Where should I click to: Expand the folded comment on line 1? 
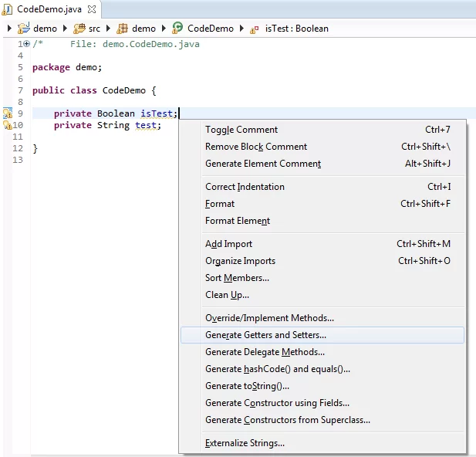click(x=27, y=44)
